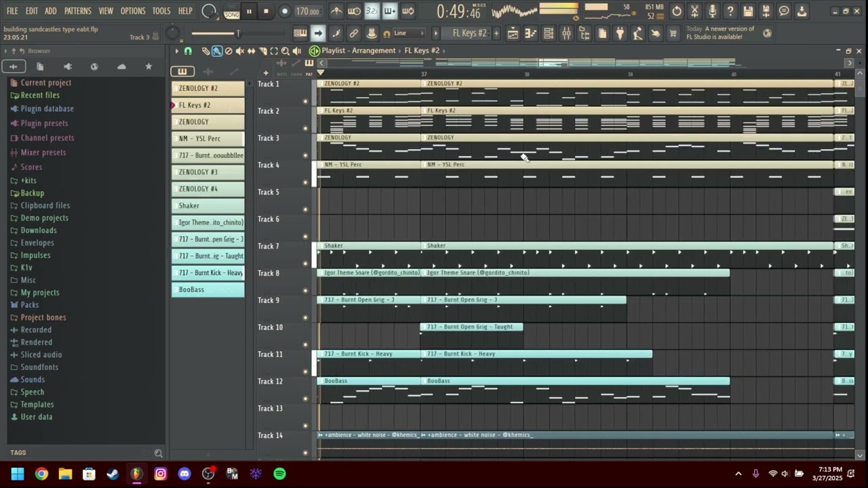
Task: Open the Playlist view button
Action: pos(513,33)
